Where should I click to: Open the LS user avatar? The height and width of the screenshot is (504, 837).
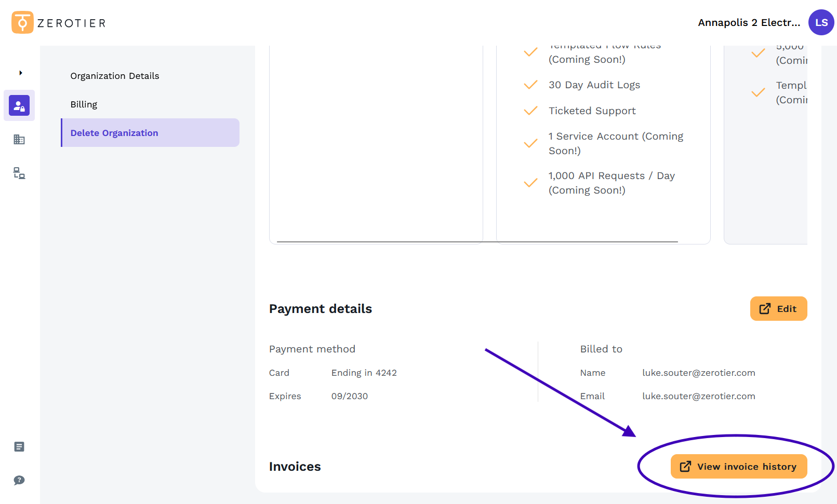tap(821, 22)
